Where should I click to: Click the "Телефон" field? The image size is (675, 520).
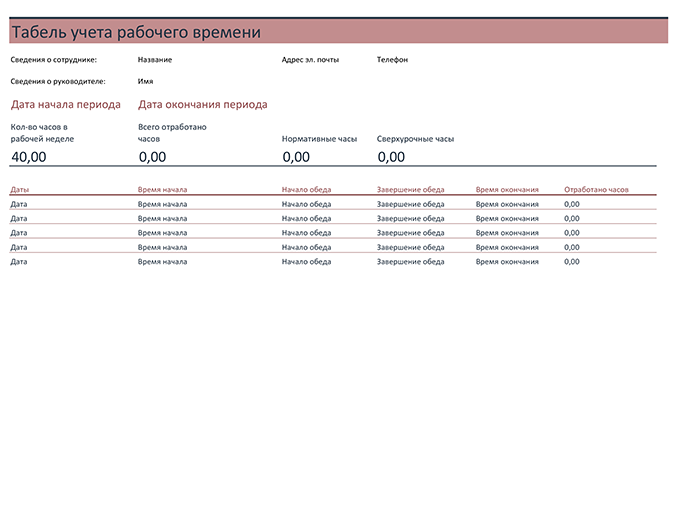pyautogui.click(x=392, y=60)
